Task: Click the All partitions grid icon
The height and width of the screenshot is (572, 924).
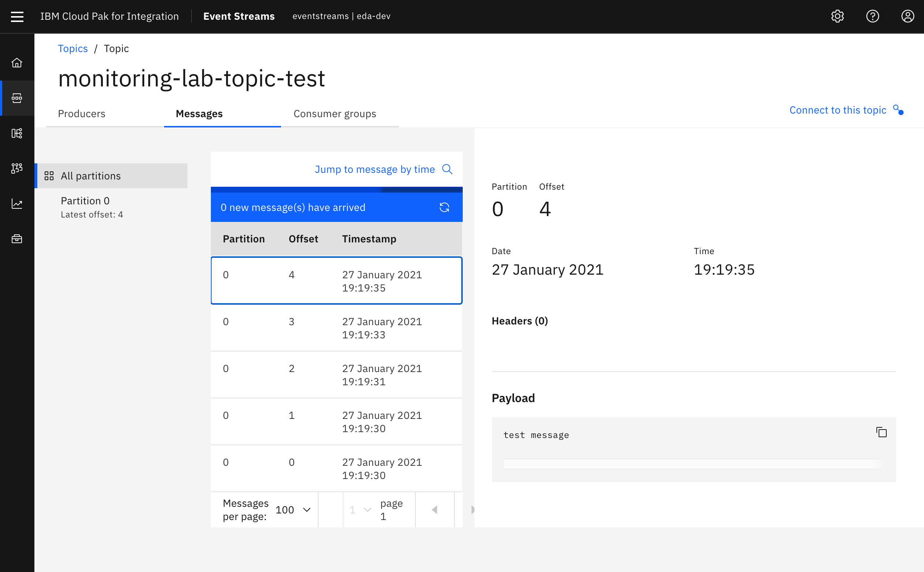Action: (49, 176)
